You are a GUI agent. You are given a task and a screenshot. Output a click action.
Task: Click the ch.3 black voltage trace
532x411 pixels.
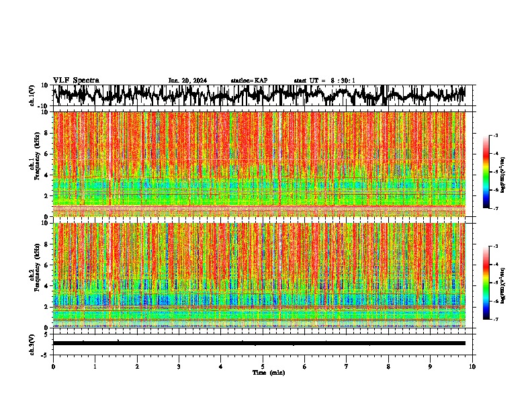[259, 343]
